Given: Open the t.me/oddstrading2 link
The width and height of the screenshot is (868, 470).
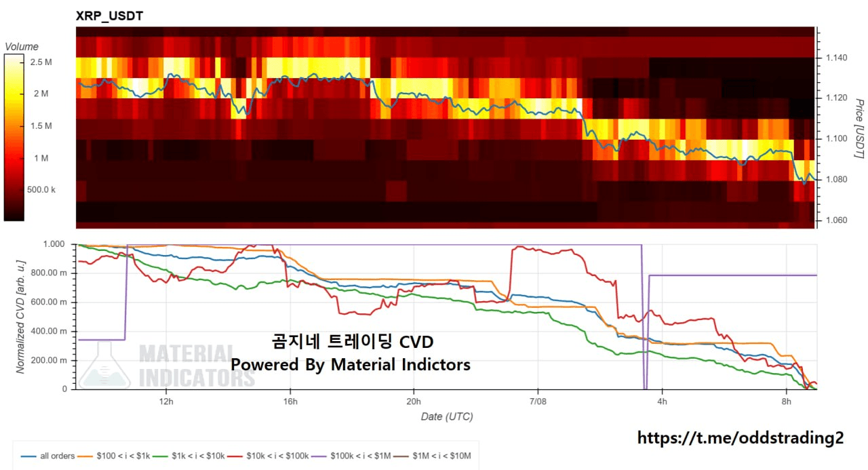Looking at the screenshot, I should (741, 438).
